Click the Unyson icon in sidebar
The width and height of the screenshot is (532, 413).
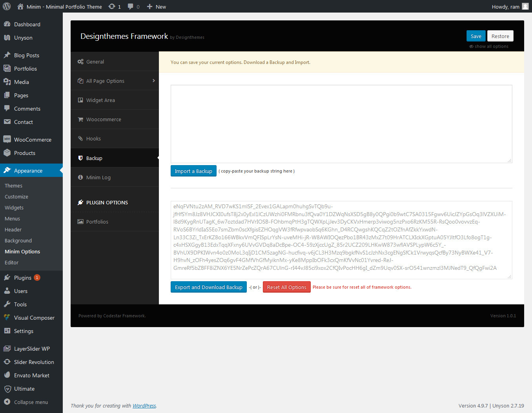(x=7, y=37)
